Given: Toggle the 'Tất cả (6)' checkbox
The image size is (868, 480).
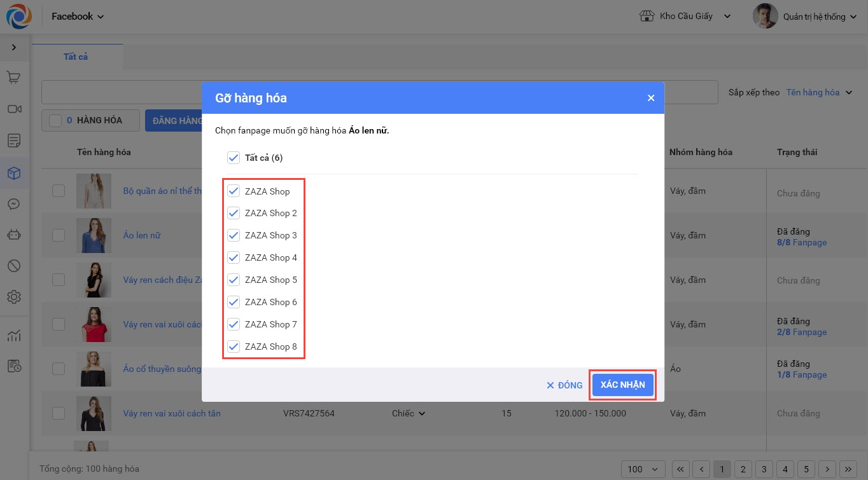Looking at the screenshot, I should coord(234,158).
